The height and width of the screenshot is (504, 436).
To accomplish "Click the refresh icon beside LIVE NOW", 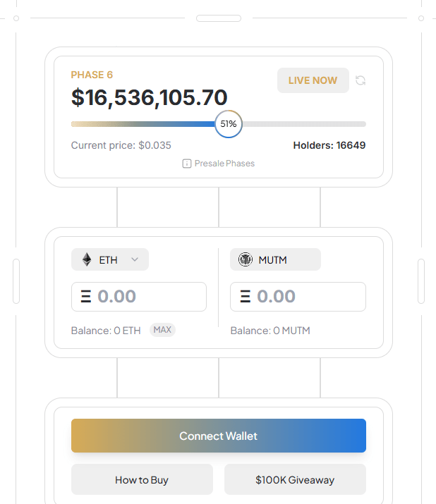I will coord(361,80).
